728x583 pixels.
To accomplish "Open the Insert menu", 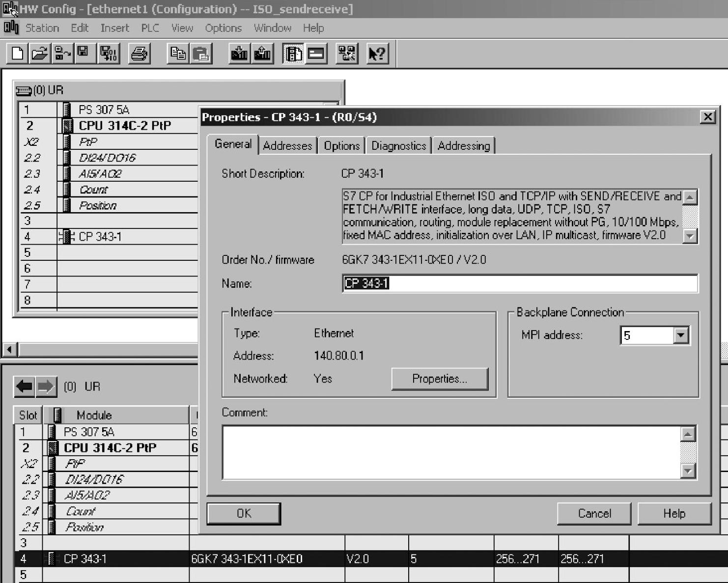I will pos(114,28).
